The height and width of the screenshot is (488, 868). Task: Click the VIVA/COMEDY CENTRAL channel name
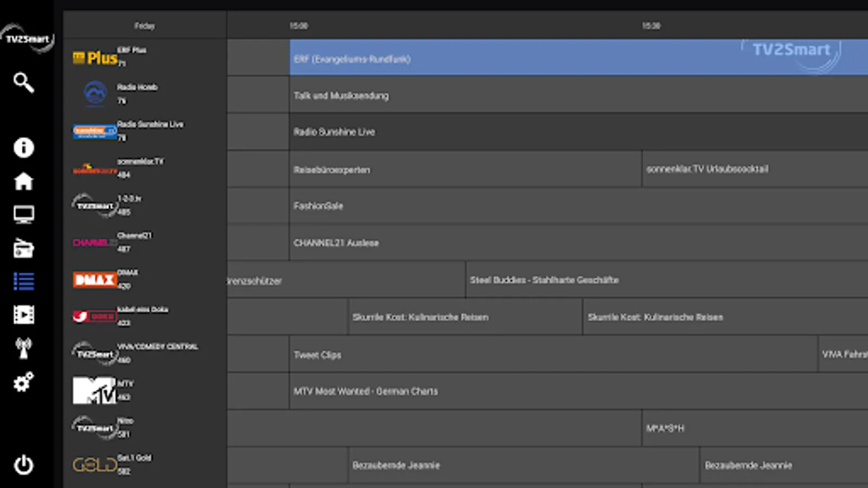click(x=158, y=346)
